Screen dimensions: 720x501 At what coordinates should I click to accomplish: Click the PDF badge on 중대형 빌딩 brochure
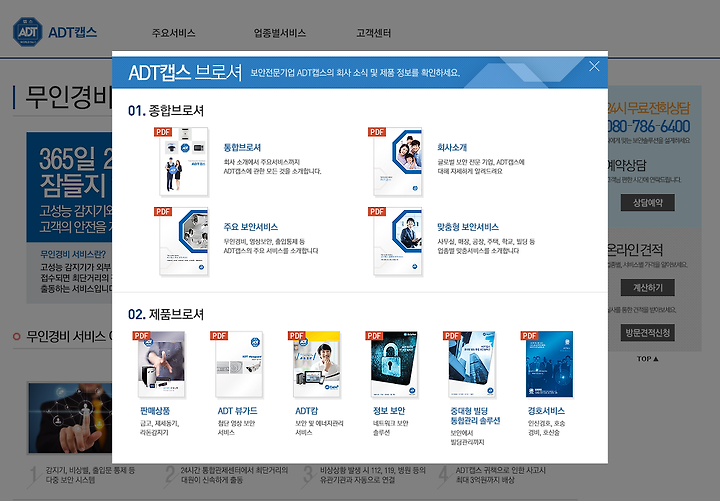[452, 336]
